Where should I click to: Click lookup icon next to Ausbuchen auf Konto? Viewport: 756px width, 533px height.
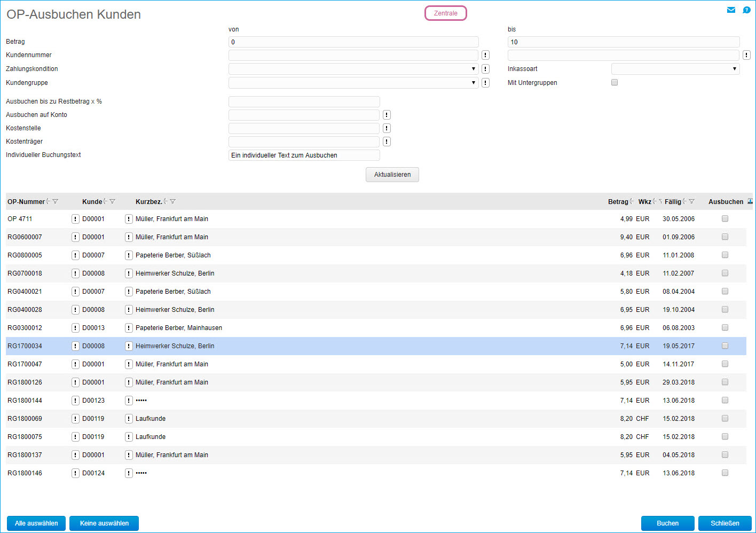387,115
